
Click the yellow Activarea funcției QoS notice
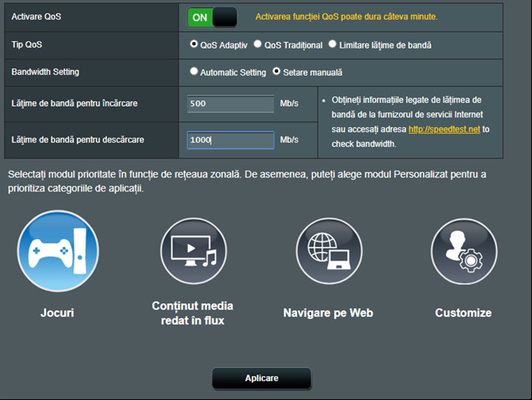point(346,16)
